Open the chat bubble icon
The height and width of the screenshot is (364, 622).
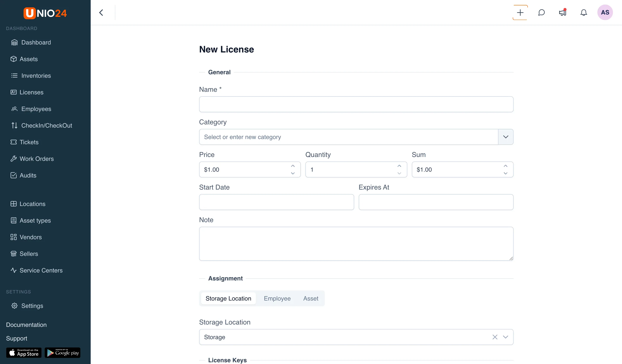coord(541,13)
